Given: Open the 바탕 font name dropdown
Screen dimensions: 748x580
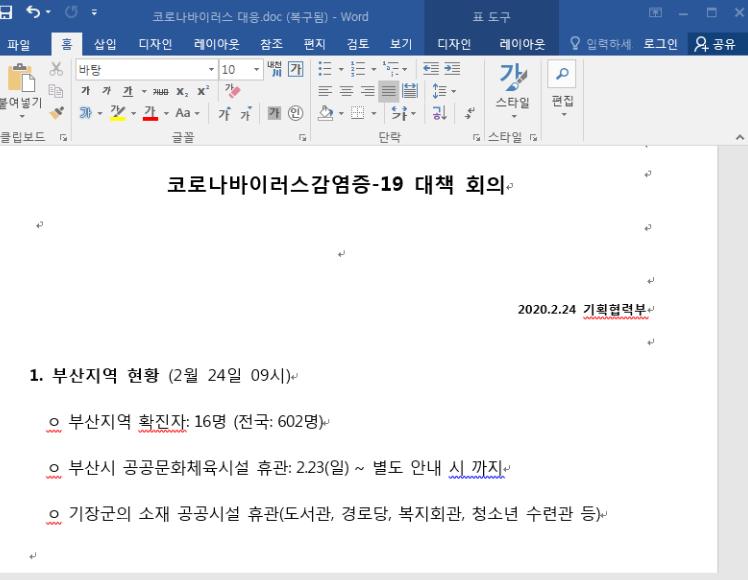Looking at the screenshot, I should point(211,70).
